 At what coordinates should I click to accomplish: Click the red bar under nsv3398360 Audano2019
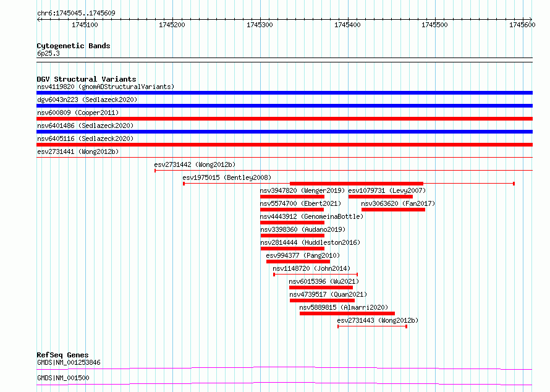click(292, 236)
